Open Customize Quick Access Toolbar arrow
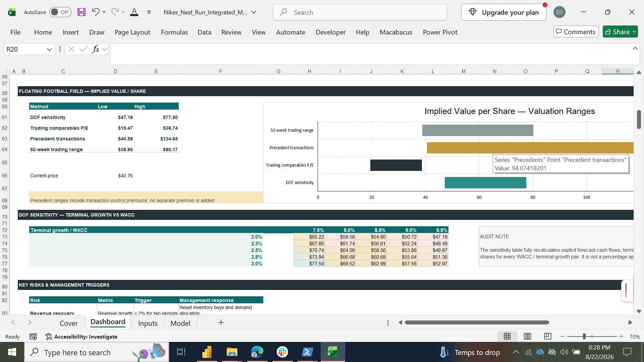 149,12
